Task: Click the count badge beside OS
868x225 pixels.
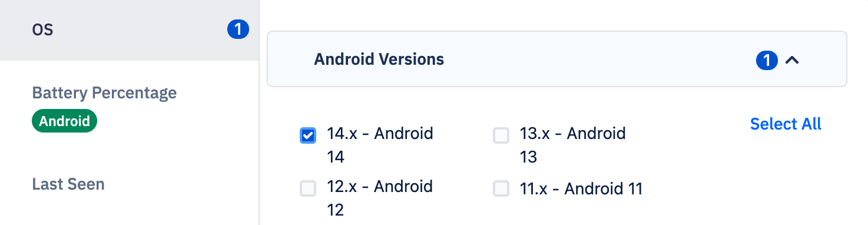Action: click(238, 29)
